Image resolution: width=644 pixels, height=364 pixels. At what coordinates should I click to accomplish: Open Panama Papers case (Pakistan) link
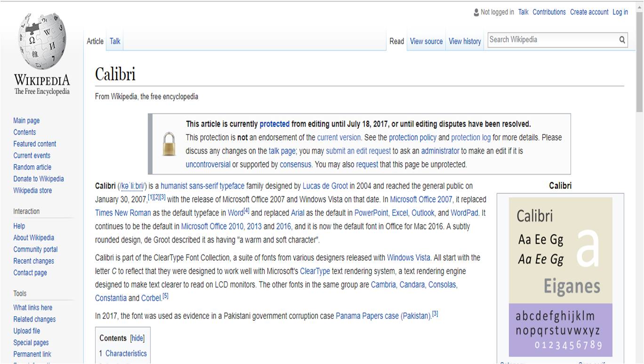click(x=383, y=316)
